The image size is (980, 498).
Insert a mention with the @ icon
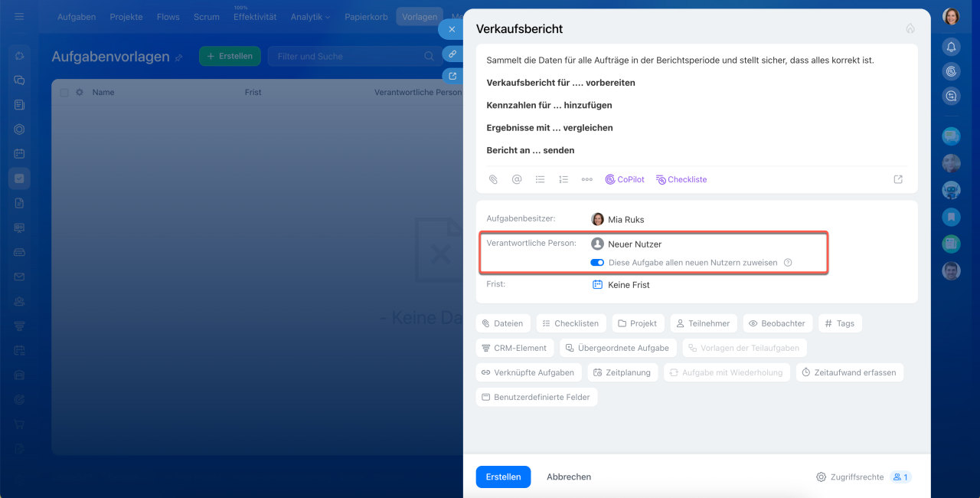(517, 179)
